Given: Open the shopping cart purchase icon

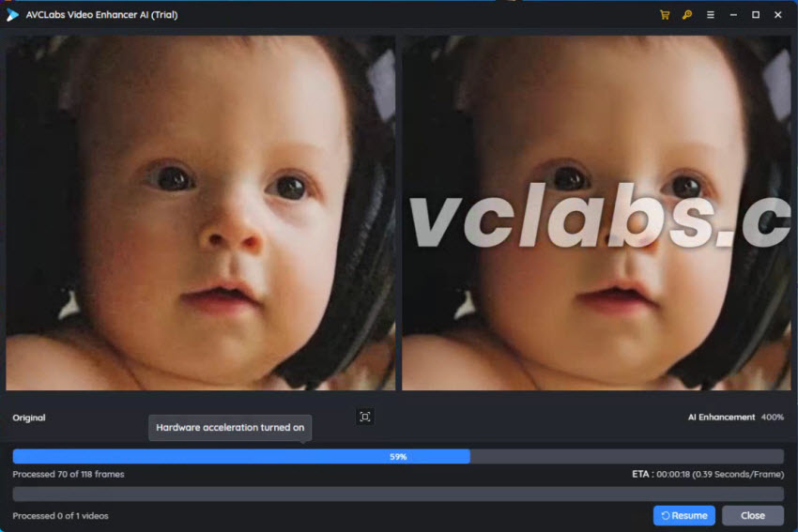Looking at the screenshot, I should [665, 15].
